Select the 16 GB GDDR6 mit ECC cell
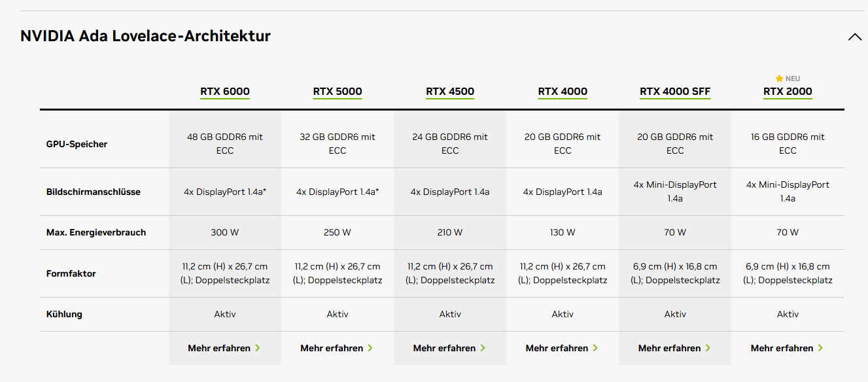Screen dimensions: 868x382 (x=788, y=144)
